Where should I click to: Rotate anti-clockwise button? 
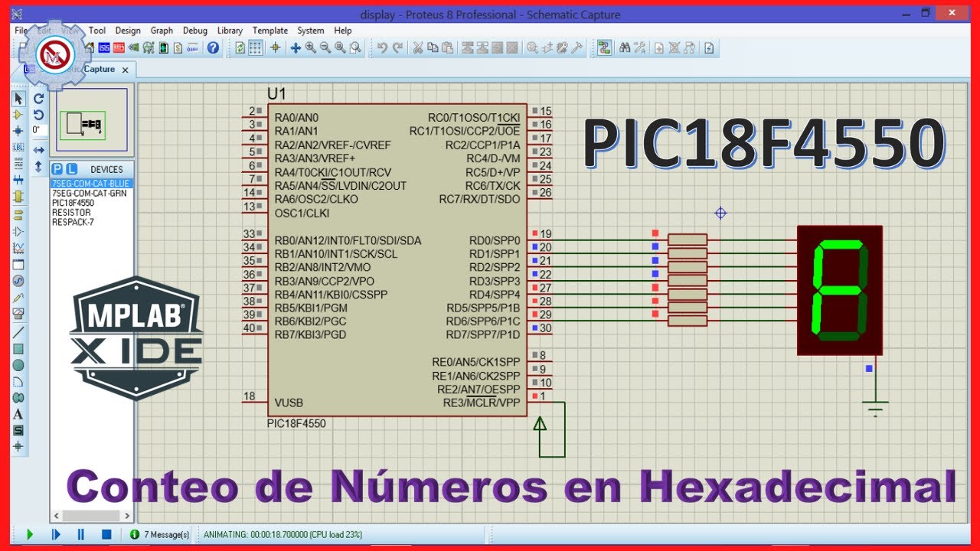[38, 115]
